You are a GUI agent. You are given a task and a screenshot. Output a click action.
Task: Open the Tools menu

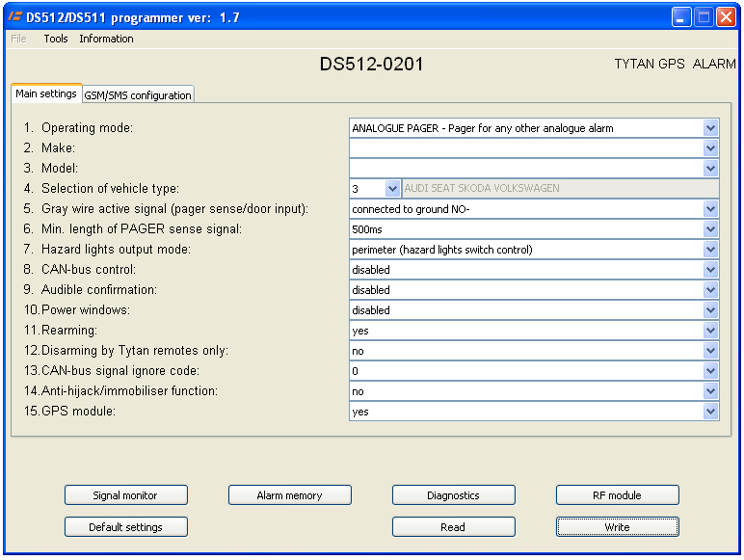click(x=56, y=39)
